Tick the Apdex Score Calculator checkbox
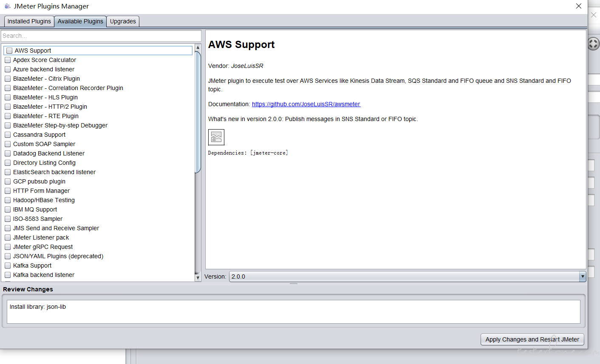The width and height of the screenshot is (600, 364). click(x=8, y=60)
